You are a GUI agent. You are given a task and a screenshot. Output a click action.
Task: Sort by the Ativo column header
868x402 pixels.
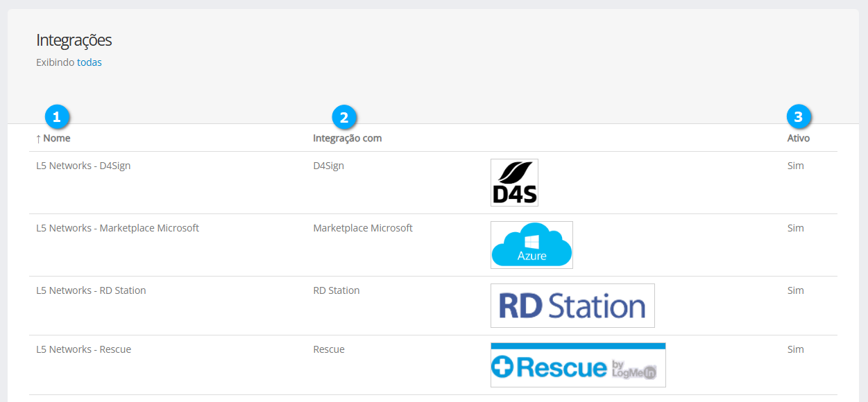coord(798,138)
